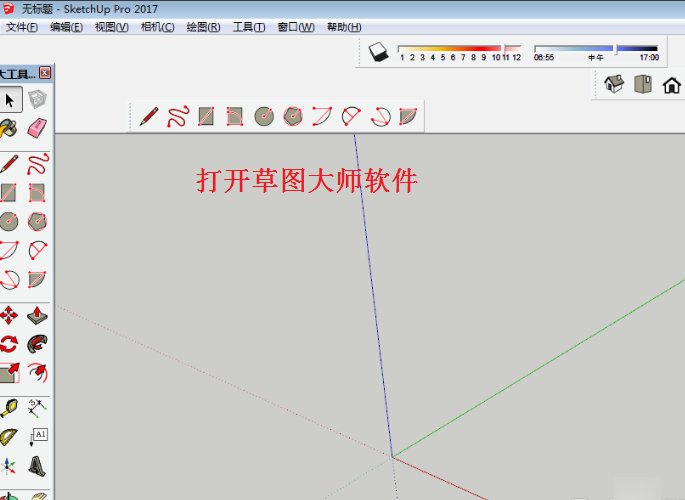Close the large tool set panel
685x500 pixels.
coord(45,72)
